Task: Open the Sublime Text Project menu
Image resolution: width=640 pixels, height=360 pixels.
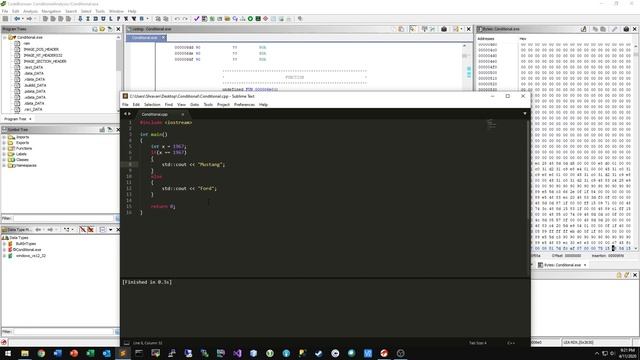Action: pos(223,105)
